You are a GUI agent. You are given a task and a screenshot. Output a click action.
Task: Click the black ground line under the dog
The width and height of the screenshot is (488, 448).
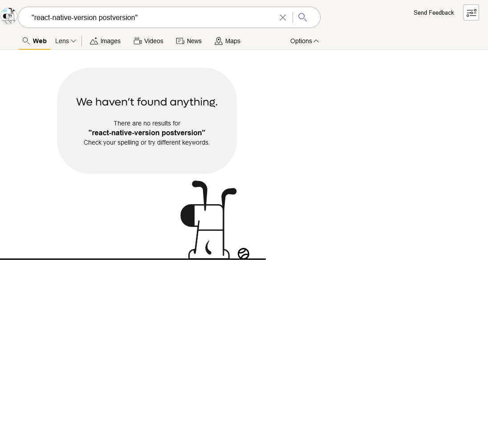[89, 258]
